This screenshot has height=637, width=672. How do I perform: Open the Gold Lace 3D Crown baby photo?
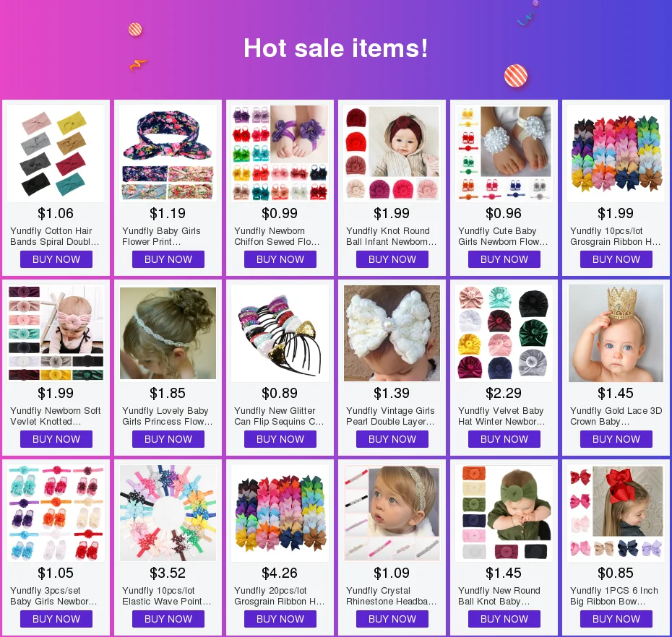[616, 333]
